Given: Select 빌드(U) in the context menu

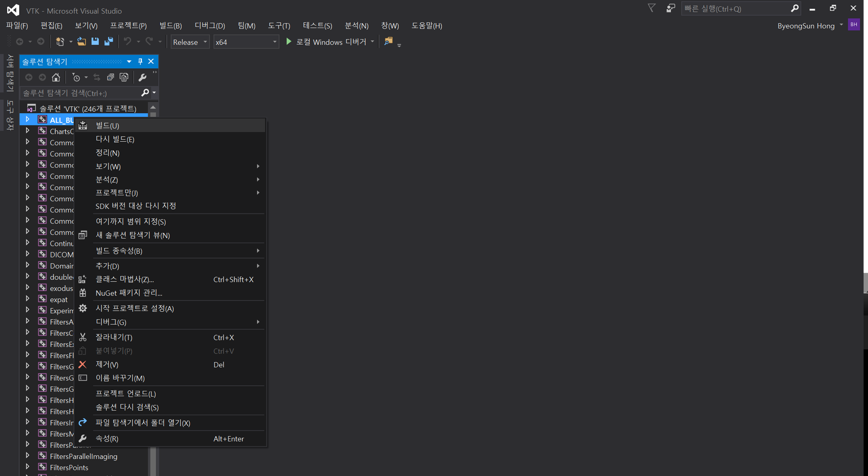Looking at the screenshot, I should [x=108, y=126].
